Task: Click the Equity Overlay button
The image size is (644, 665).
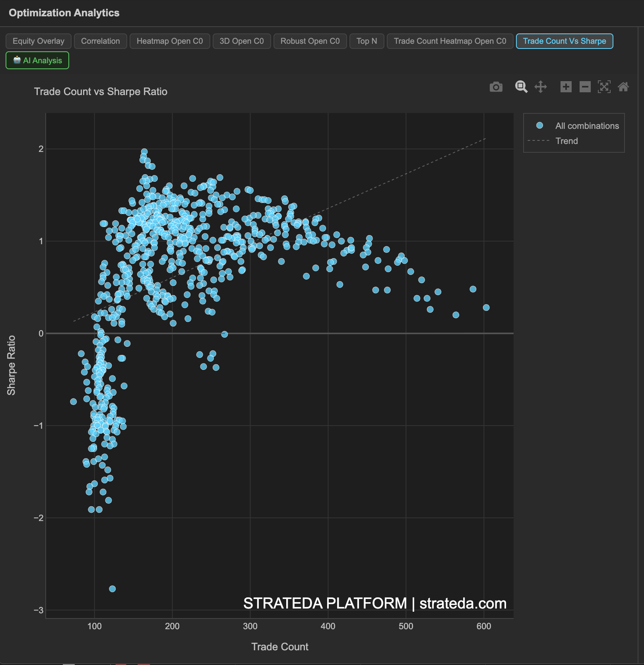Action: 38,41
